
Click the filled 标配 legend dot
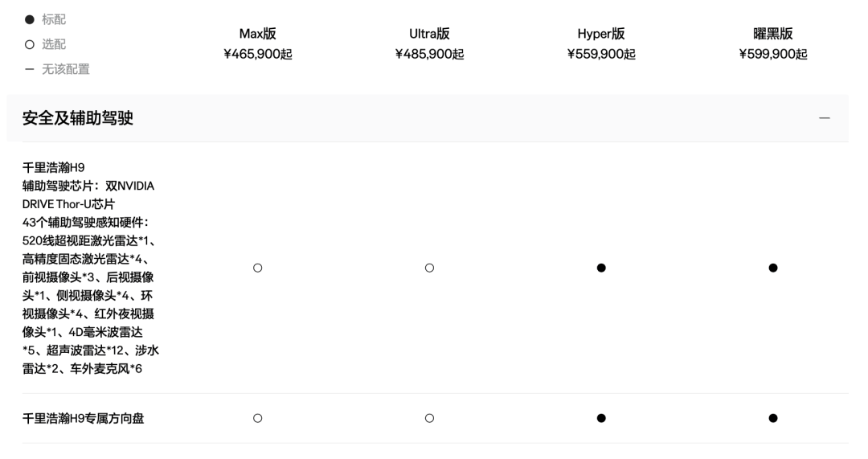28,18
